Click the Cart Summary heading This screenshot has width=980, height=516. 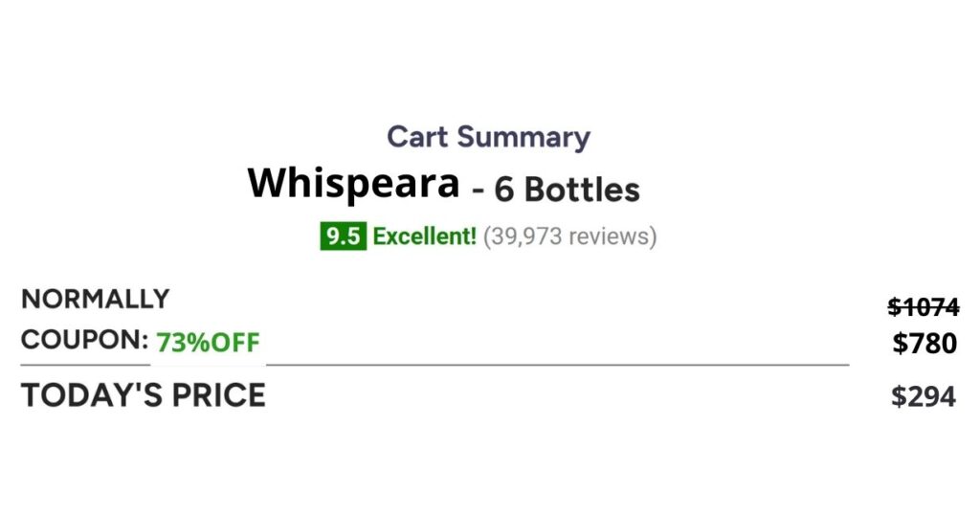tap(488, 137)
